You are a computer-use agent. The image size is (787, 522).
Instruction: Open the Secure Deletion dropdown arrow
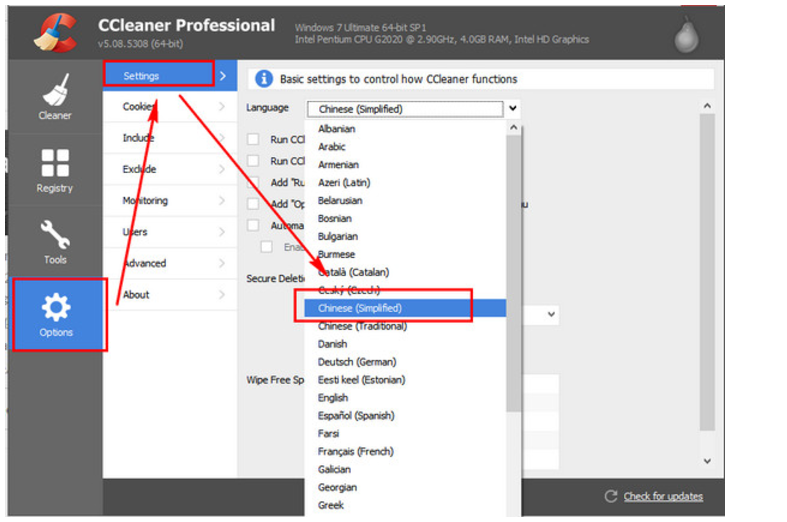point(551,315)
